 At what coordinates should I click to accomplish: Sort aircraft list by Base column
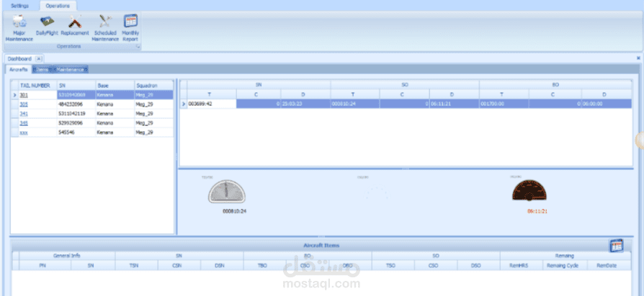(x=115, y=86)
